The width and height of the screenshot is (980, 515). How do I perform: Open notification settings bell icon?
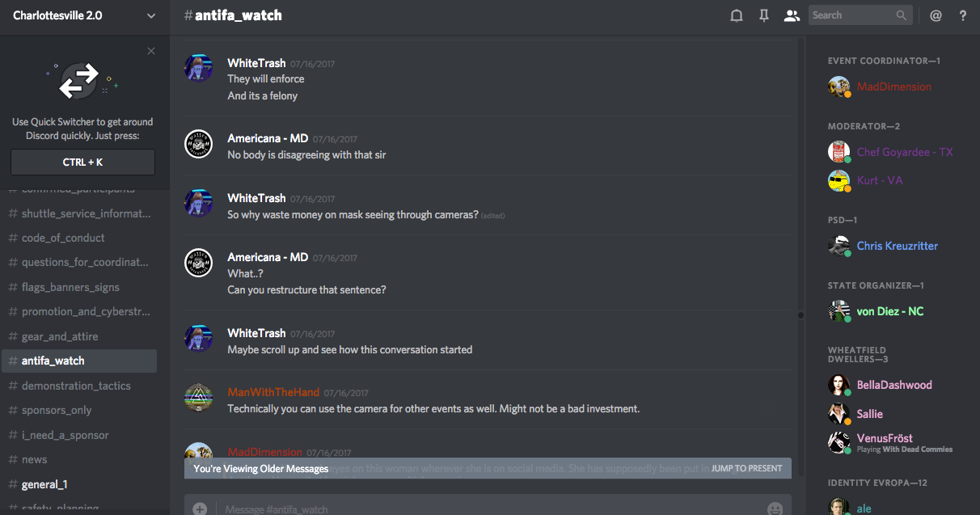click(x=737, y=15)
